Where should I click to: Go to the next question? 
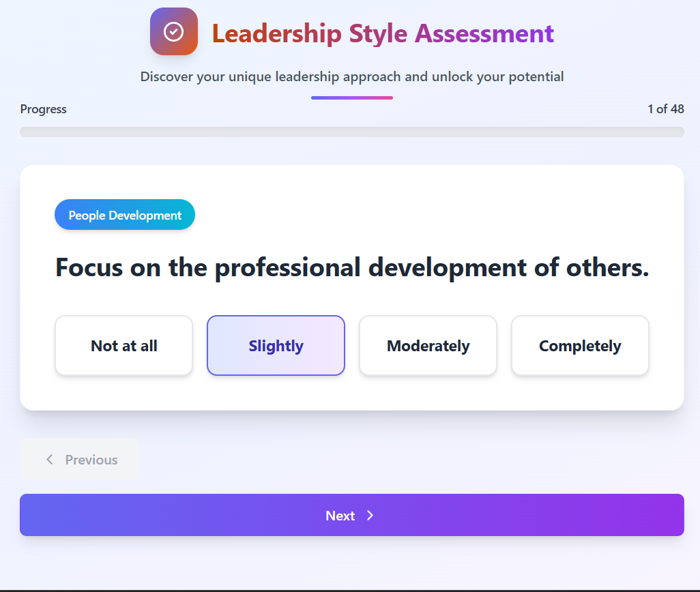point(351,515)
